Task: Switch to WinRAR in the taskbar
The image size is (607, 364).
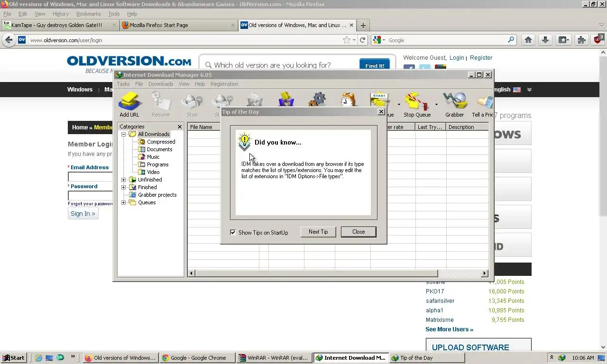Action: click(x=274, y=358)
